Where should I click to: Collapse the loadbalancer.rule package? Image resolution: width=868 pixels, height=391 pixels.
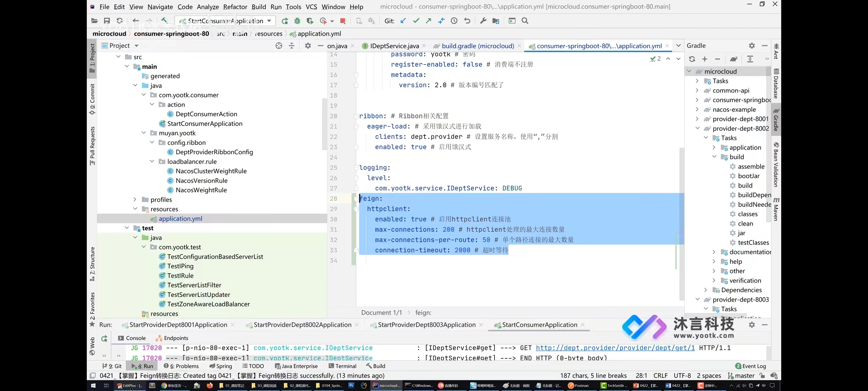pos(152,161)
